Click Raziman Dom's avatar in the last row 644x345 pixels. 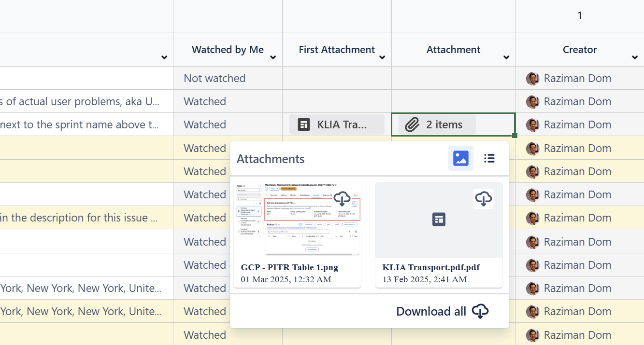pos(532,335)
